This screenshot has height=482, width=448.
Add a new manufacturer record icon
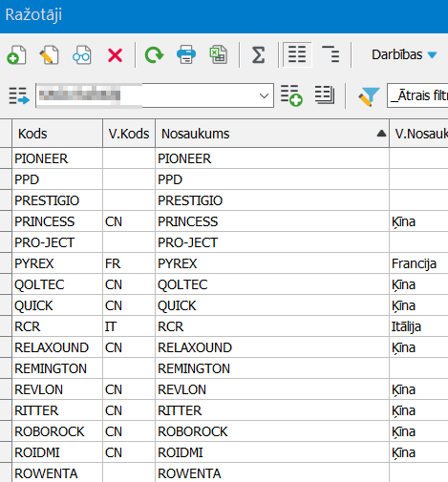pos(16,55)
